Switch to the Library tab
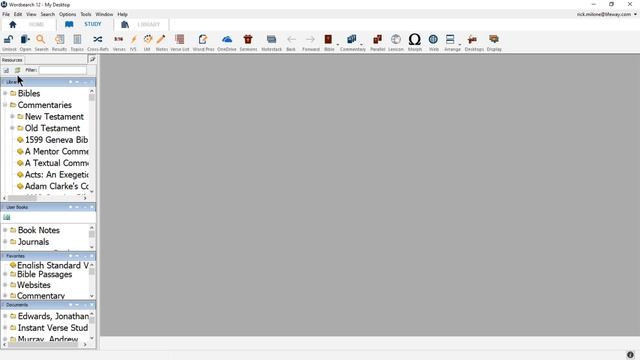This screenshot has height=360, width=640. (x=141, y=24)
